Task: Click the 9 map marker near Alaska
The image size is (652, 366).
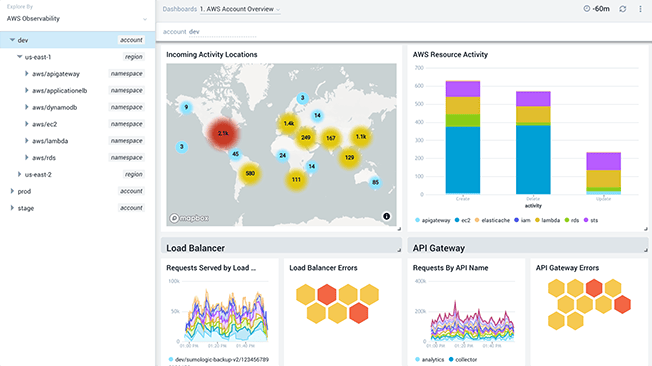Action: coord(186,107)
